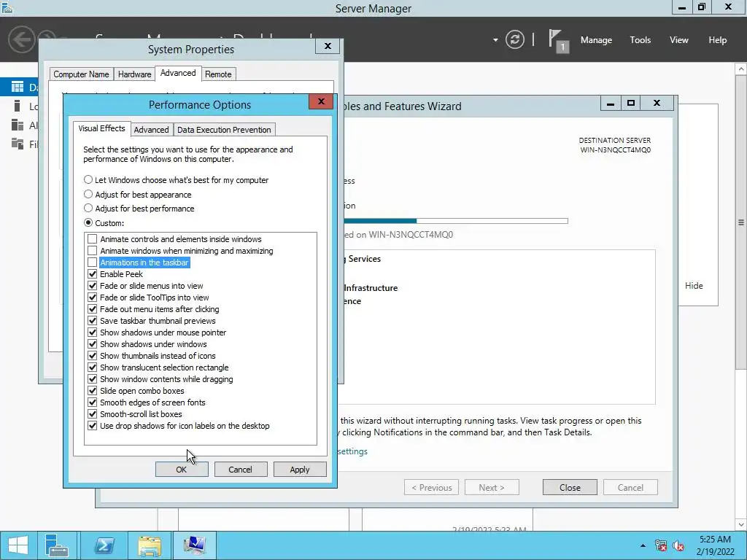Open Remote tab in System Properties
The image size is (747, 560).
tap(218, 74)
